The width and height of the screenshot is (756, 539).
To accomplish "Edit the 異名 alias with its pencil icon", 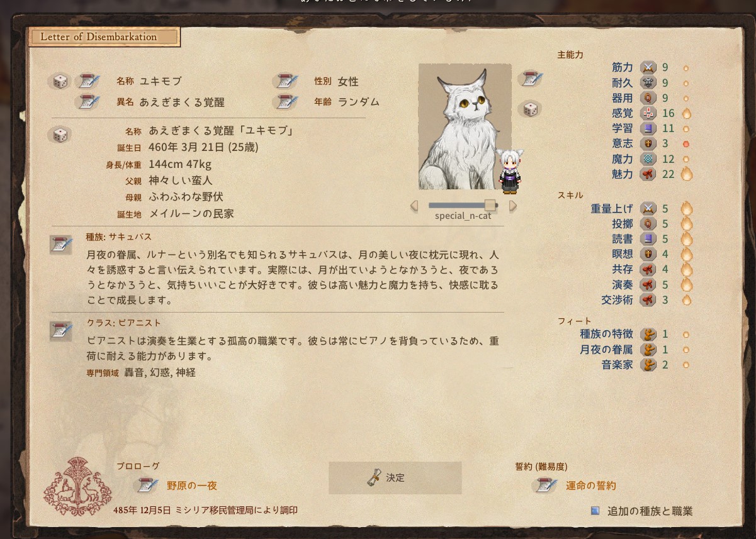I will tap(88, 101).
